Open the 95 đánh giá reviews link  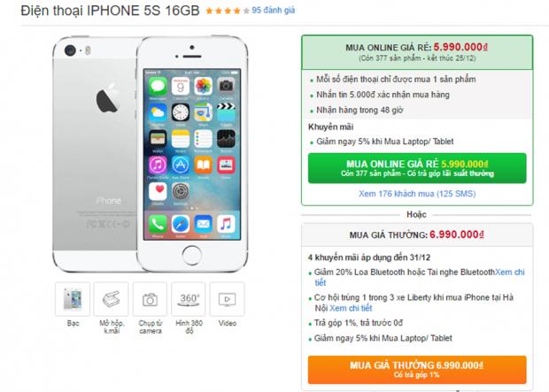(273, 11)
